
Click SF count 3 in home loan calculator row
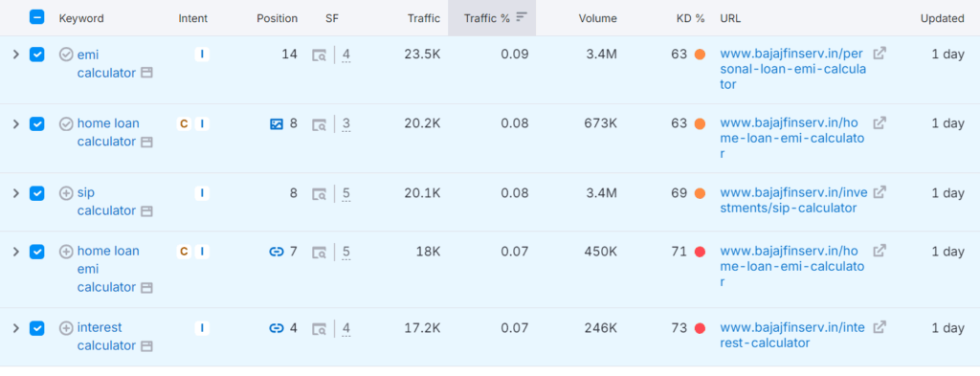click(x=346, y=124)
